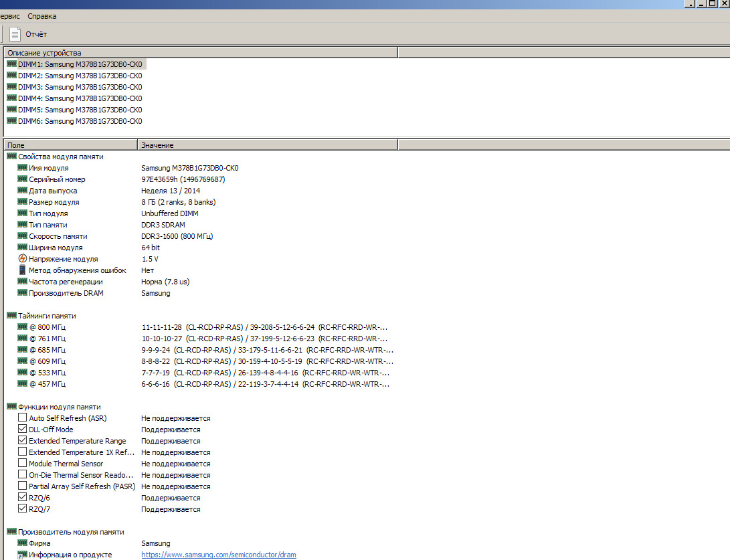Toggle Extended Temperature 1X Ref checkbox
The image size is (730, 560).
(22, 452)
